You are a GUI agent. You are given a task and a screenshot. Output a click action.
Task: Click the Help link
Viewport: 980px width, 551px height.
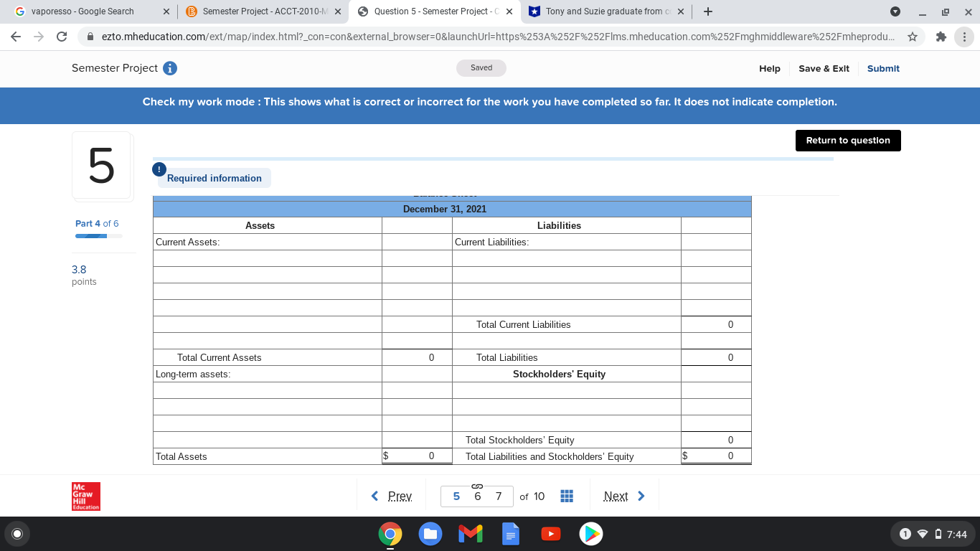point(770,68)
